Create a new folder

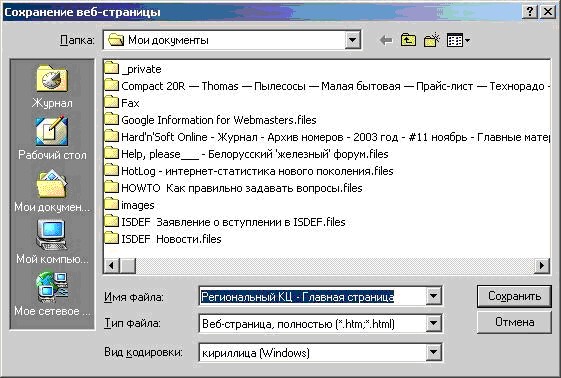click(431, 40)
